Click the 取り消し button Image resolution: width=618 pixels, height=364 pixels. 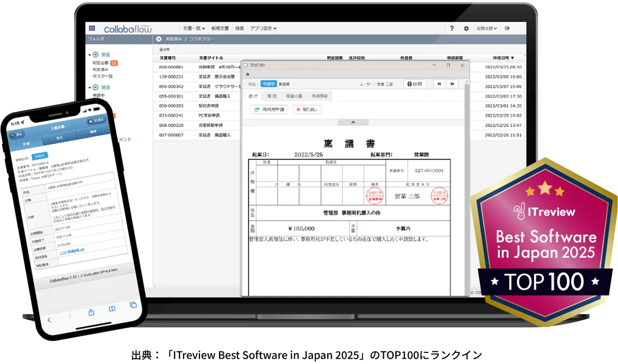coord(307,109)
